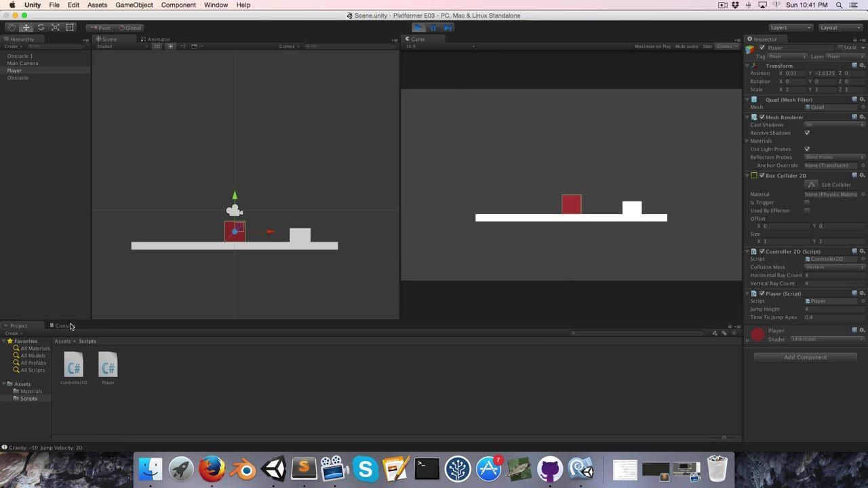Image resolution: width=868 pixels, height=488 pixels.
Task: Select the Hand tool in the toolbar
Action: tap(12, 28)
